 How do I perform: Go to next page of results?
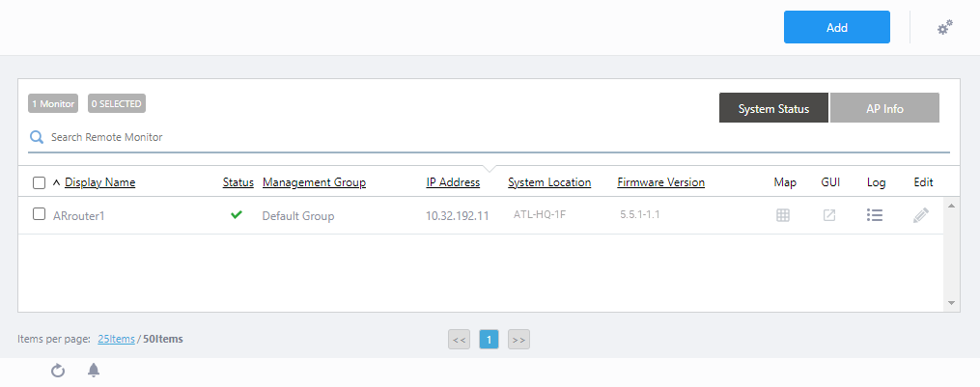pos(518,339)
